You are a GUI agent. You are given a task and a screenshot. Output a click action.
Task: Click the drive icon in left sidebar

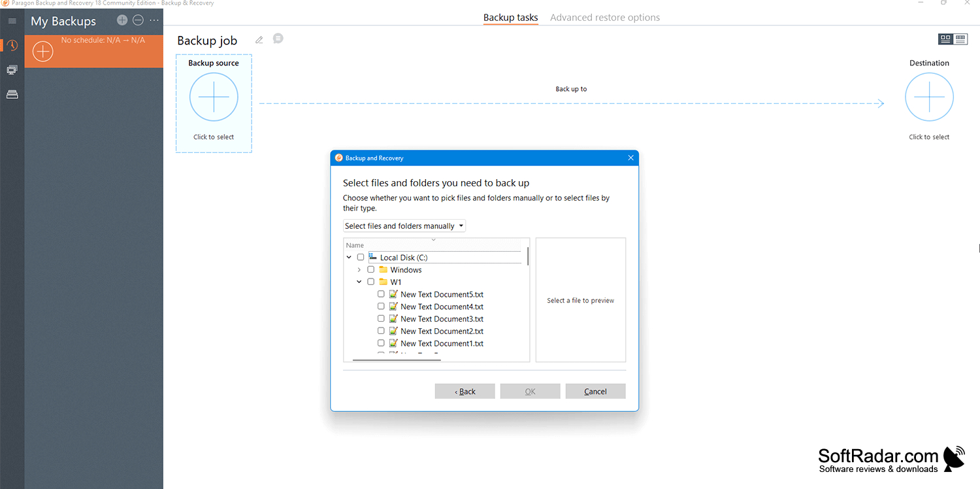(x=12, y=94)
